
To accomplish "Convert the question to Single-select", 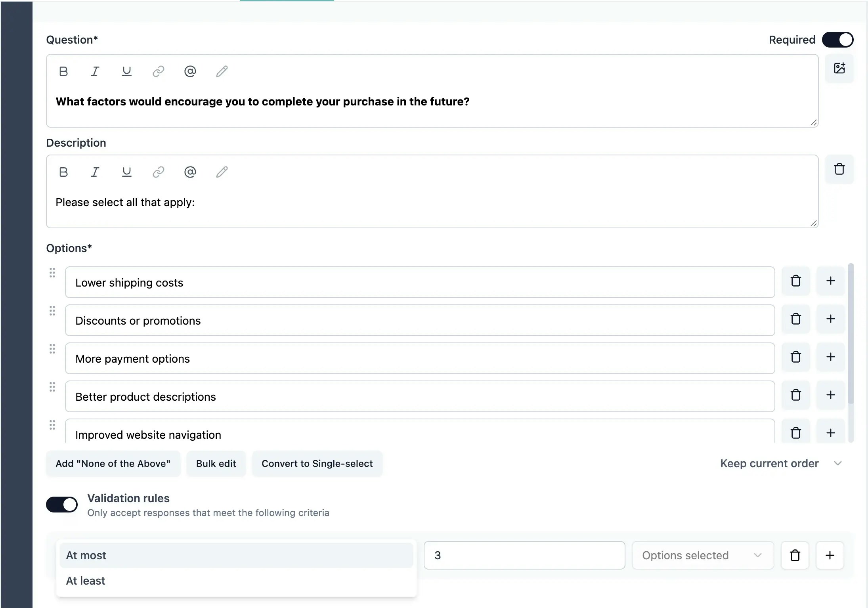I will pyautogui.click(x=317, y=463).
